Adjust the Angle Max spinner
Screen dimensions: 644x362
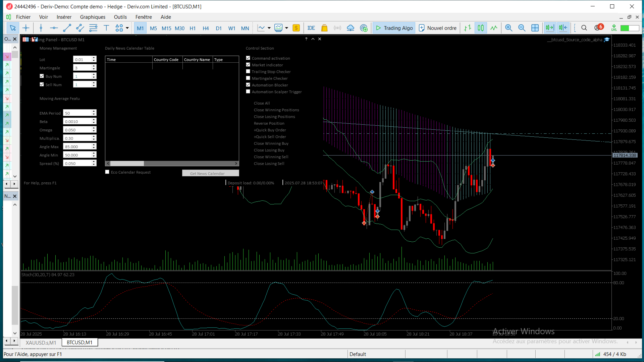click(94, 146)
